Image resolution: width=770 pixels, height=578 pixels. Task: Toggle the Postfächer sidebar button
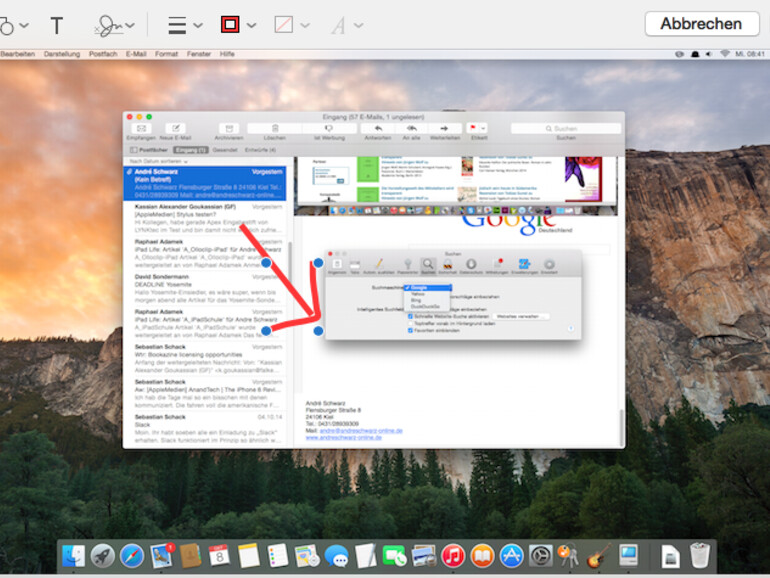(149, 150)
